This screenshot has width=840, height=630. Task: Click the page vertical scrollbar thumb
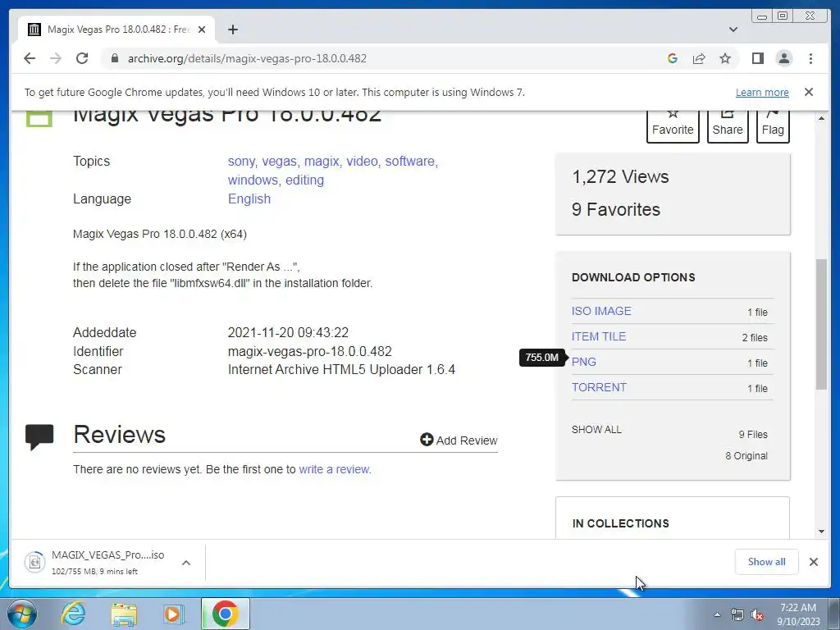pyautogui.click(x=821, y=324)
